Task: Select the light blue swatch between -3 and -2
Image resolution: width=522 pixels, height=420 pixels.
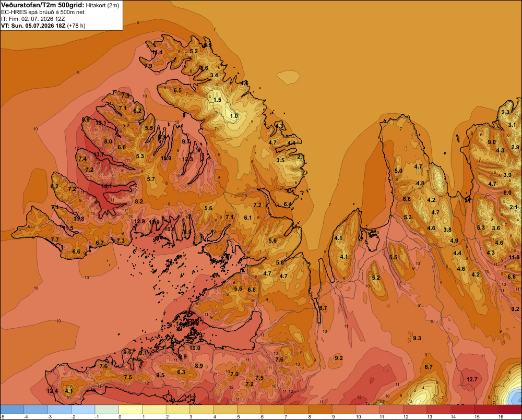Action: click(x=60, y=410)
